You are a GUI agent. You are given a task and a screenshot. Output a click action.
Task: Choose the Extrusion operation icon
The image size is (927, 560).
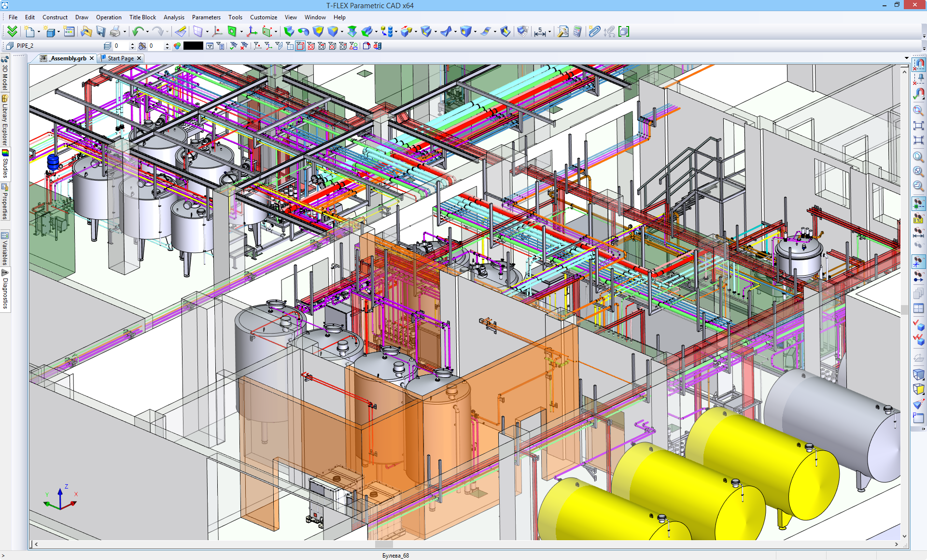pyautogui.click(x=289, y=31)
